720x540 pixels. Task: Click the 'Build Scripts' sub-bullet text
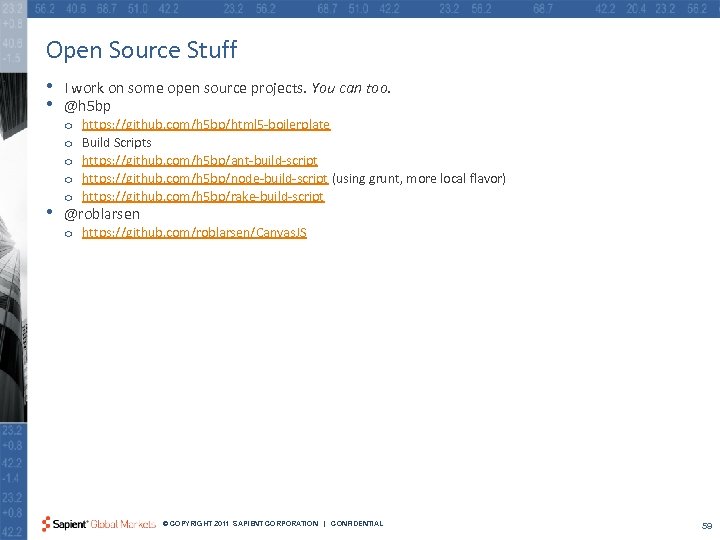117,142
